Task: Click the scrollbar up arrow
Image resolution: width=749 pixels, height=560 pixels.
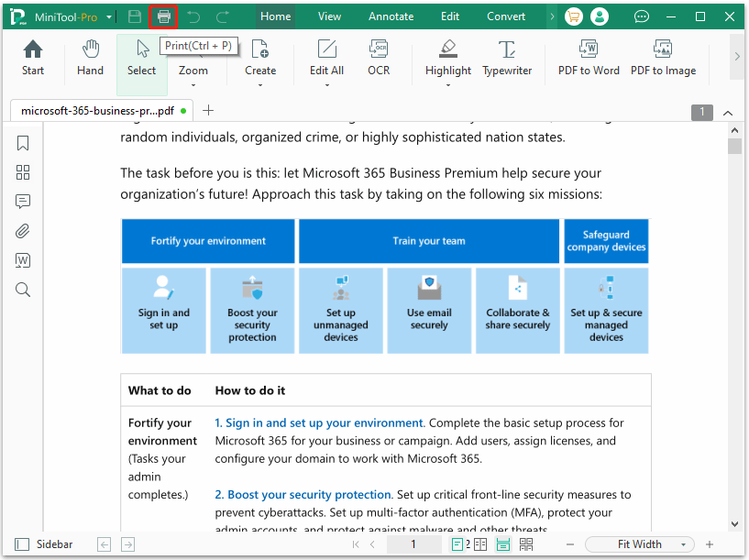Action: [x=734, y=130]
